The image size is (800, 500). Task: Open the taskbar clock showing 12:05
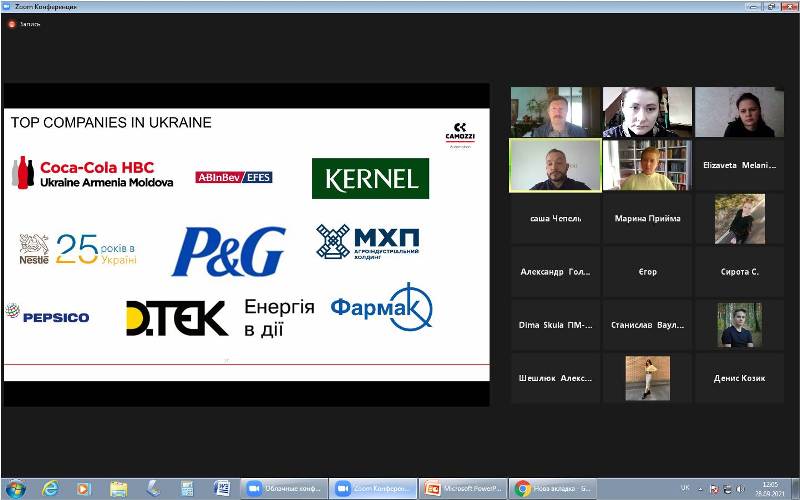click(770, 489)
